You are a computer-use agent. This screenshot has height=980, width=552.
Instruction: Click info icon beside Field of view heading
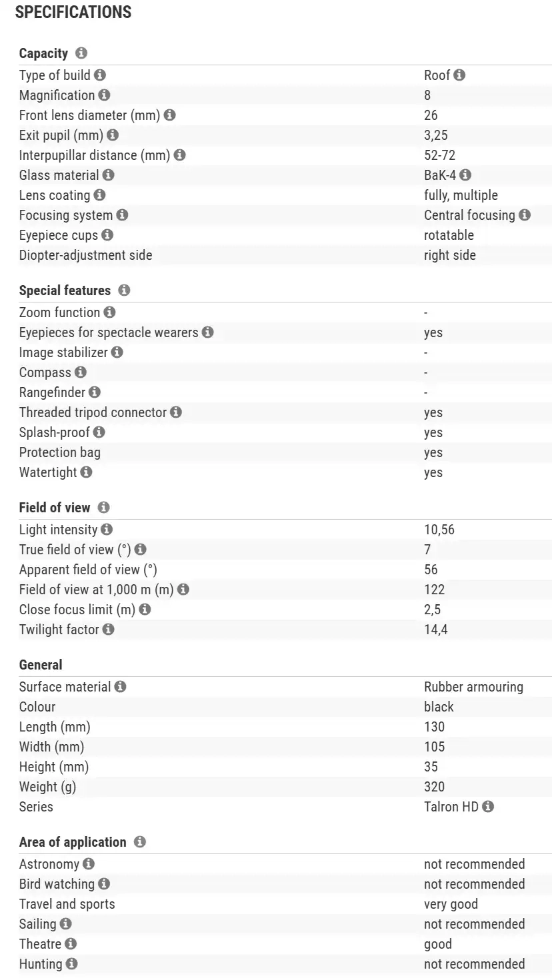103,508
